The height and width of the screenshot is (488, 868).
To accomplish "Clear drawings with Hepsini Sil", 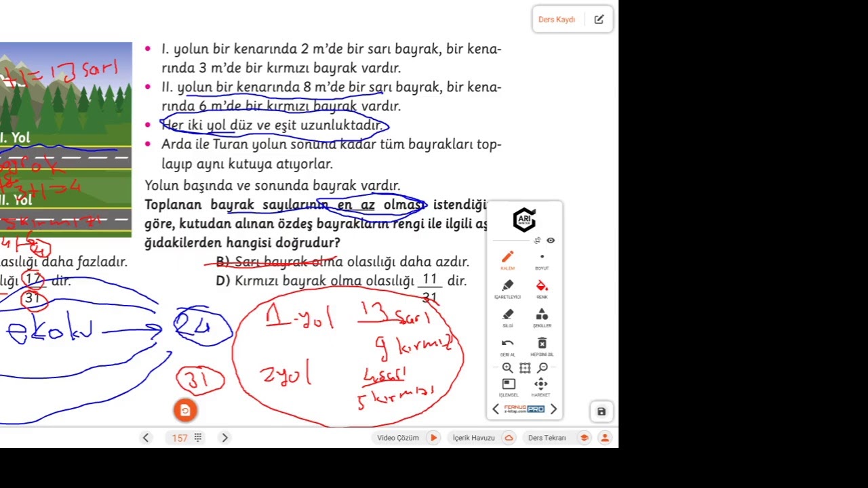I will click(542, 346).
